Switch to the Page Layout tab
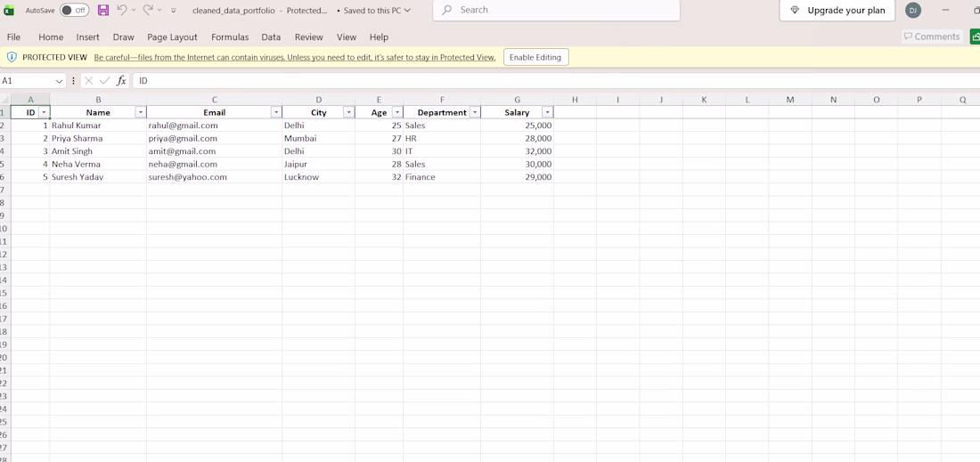 [x=173, y=37]
